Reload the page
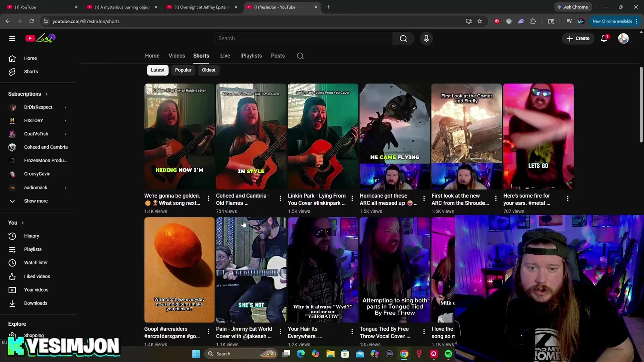Image resolution: width=644 pixels, height=362 pixels. point(31,21)
